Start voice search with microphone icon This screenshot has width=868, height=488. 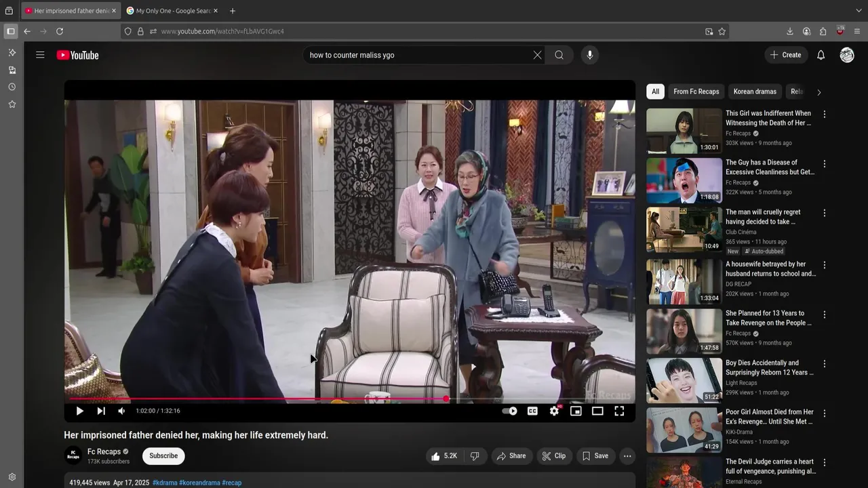(590, 55)
